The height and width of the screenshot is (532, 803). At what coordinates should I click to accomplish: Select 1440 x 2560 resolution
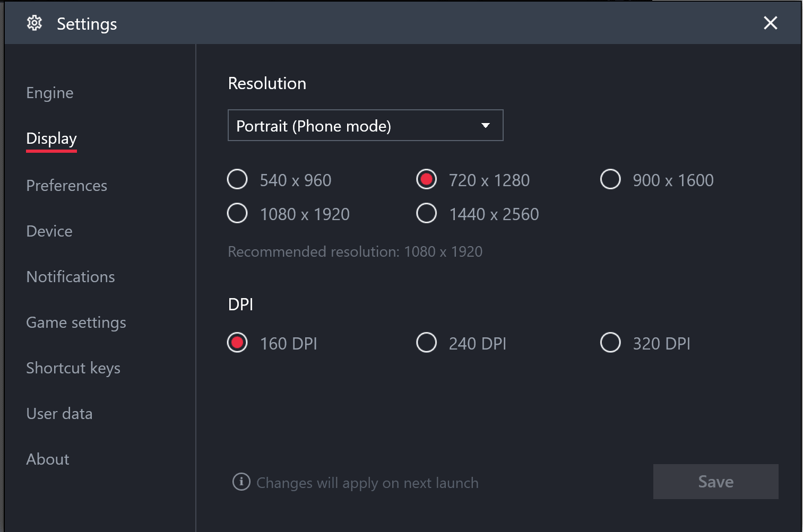pyautogui.click(x=427, y=213)
